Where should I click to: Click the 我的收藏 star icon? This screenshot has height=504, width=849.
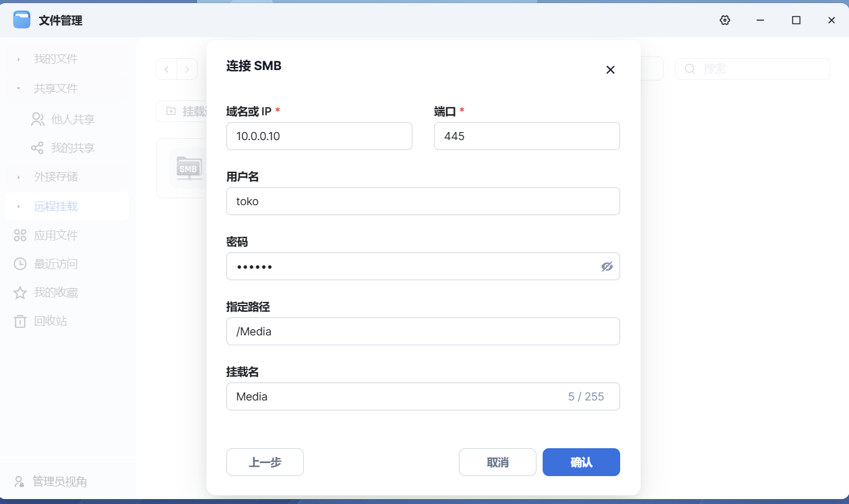pyautogui.click(x=20, y=293)
